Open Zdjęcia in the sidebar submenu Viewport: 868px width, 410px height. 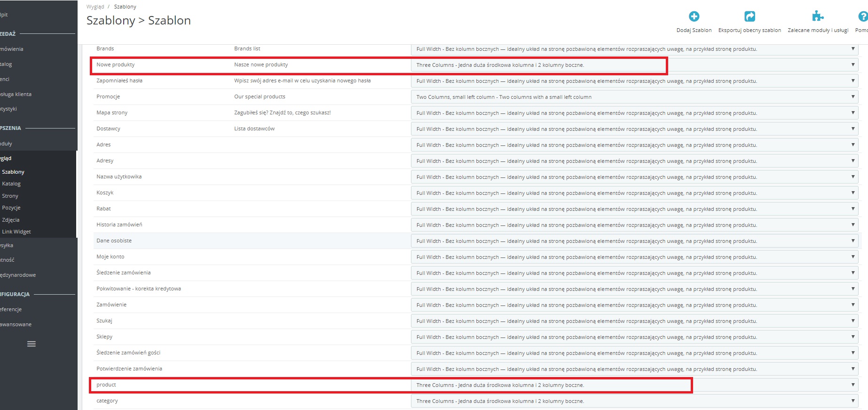tap(11, 220)
